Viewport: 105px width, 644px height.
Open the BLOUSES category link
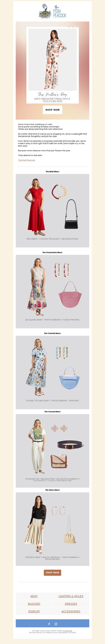coord(34,604)
